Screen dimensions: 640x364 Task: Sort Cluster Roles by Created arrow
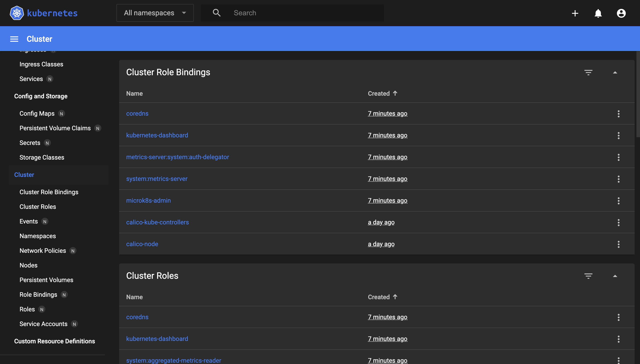[x=395, y=297]
